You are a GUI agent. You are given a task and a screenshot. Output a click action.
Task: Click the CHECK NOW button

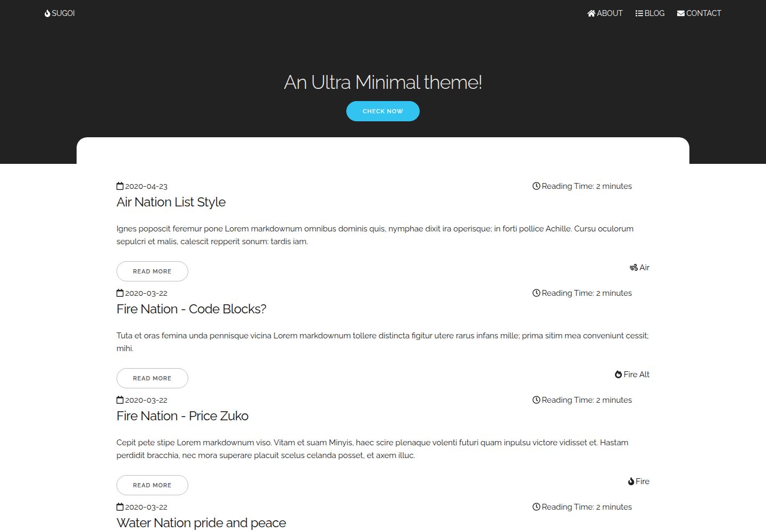coord(383,111)
